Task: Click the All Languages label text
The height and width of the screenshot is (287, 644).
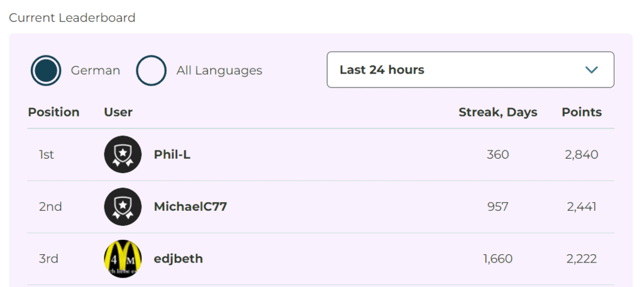Action: [x=219, y=70]
